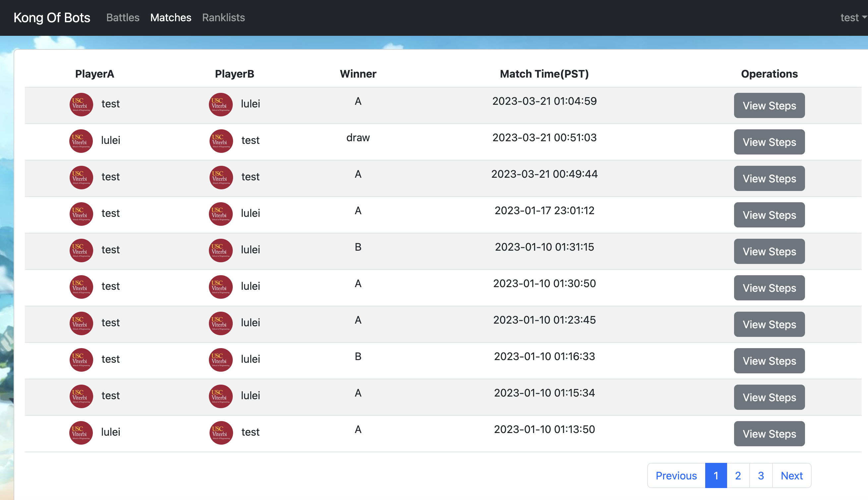View steps for 2023-01-10 01:13:50 match
This screenshot has width=868, height=500.
[x=769, y=434]
